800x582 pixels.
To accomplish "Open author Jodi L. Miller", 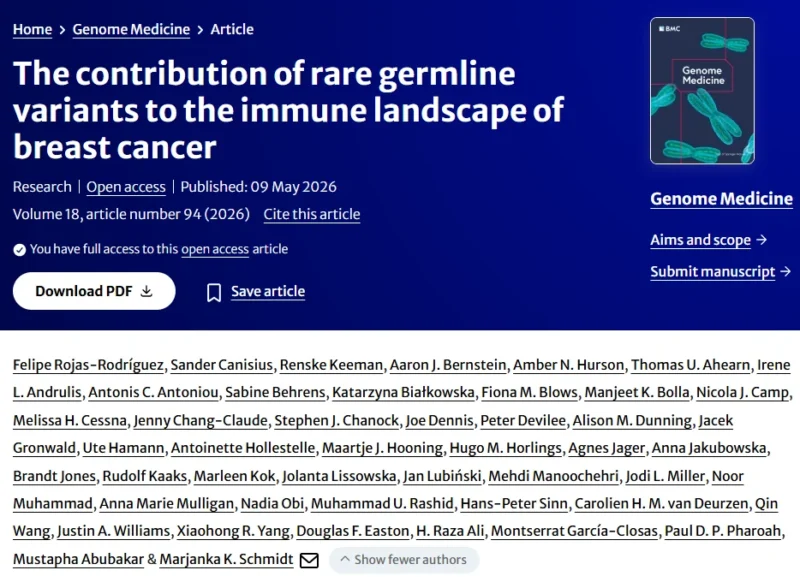I will (x=665, y=476).
